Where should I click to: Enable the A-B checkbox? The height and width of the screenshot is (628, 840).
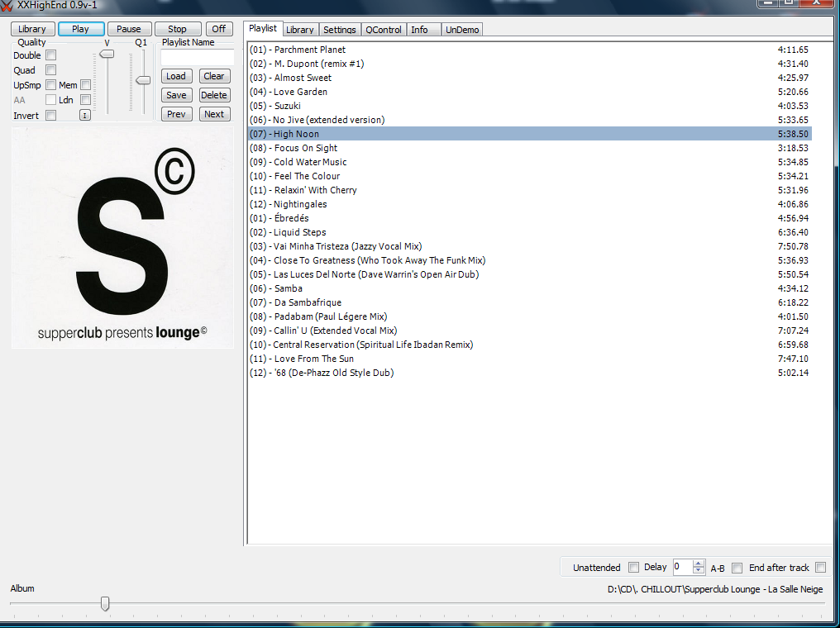tap(737, 568)
